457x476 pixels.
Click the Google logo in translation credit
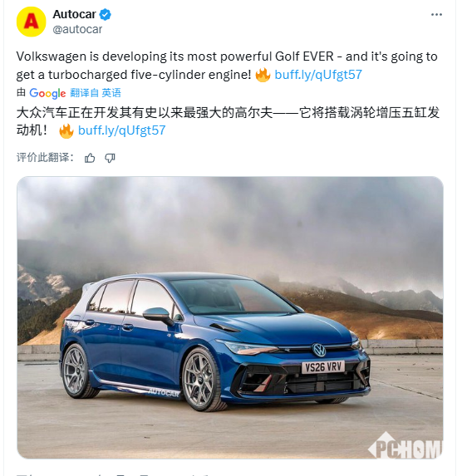(47, 93)
